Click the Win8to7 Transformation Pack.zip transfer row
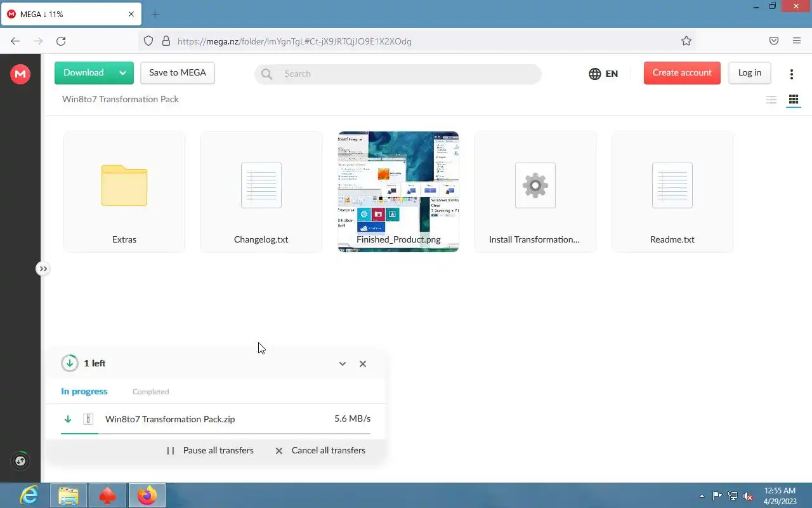The image size is (812, 508). tap(216, 419)
